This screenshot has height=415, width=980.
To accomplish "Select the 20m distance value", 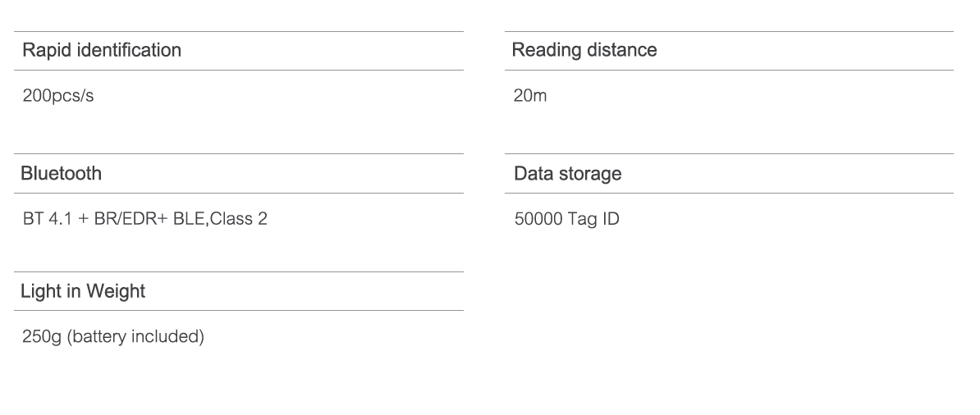I will [530, 96].
